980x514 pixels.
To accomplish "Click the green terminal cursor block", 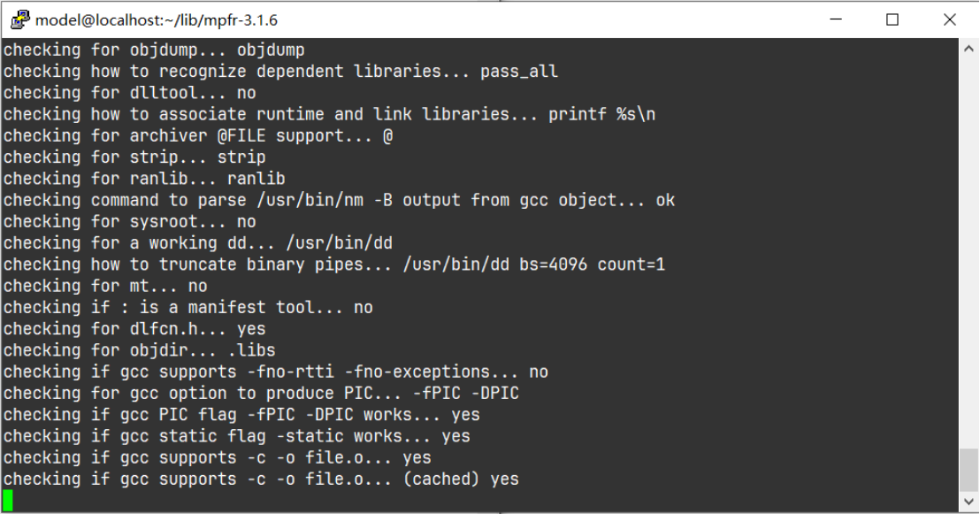I will tap(7, 500).
